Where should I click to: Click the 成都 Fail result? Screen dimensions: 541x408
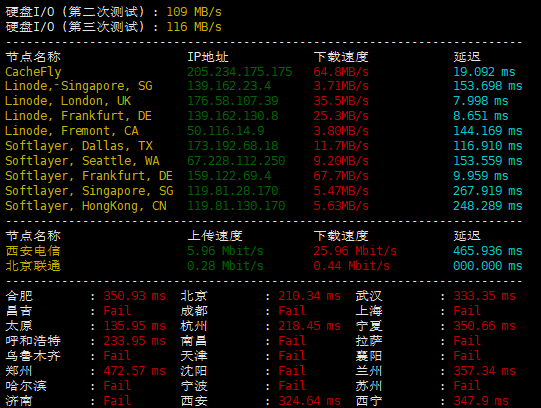point(292,311)
